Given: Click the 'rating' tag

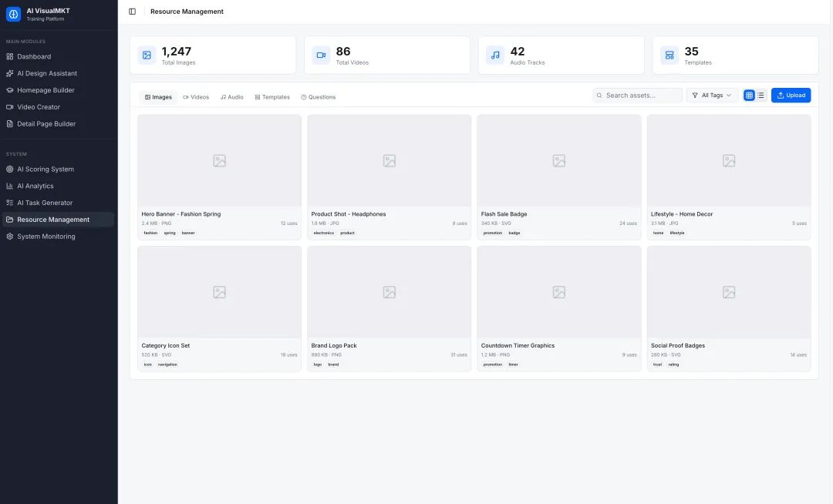Looking at the screenshot, I should (673, 365).
